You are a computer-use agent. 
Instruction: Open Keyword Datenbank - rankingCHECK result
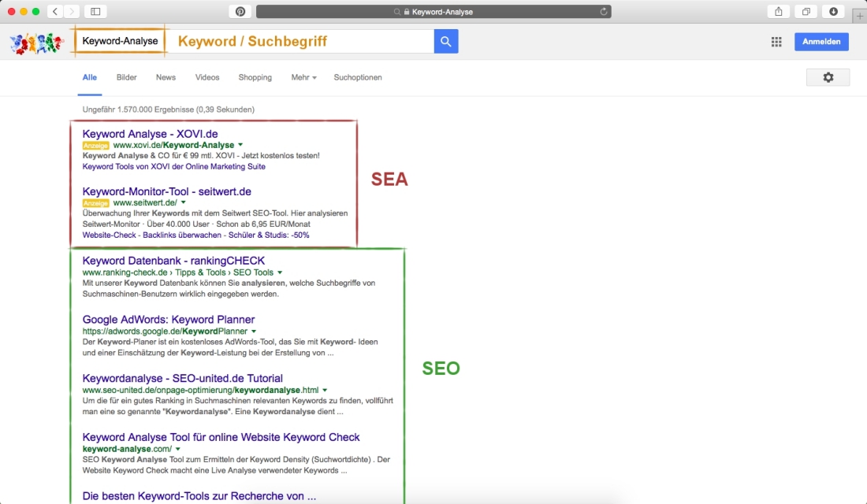click(173, 261)
